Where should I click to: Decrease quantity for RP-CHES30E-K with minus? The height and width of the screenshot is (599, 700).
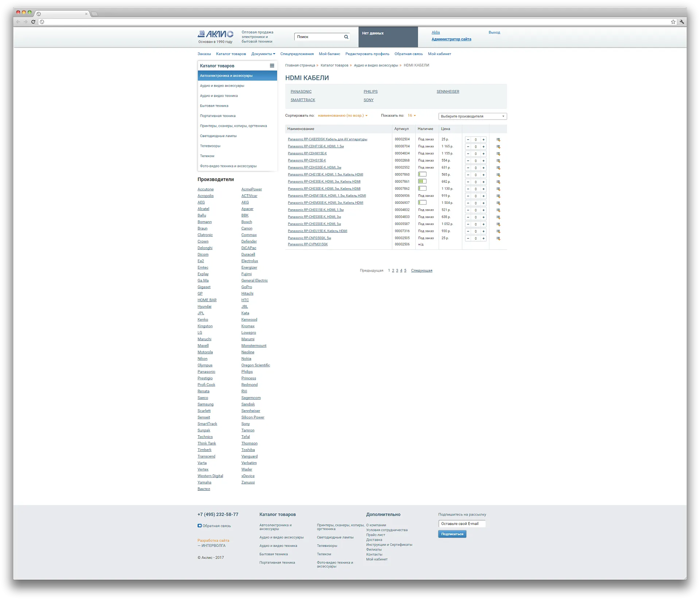468,217
